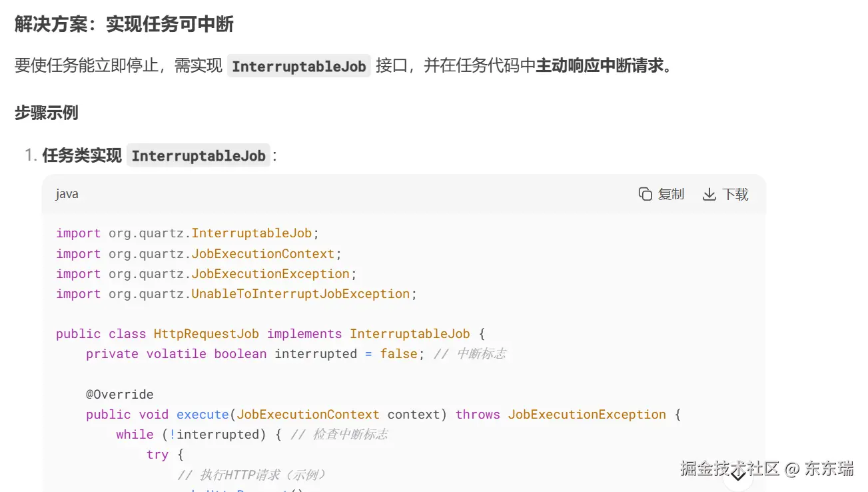This screenshot has width=868, height=492.
Task: Click the 解决方案：实现任务可中断 heading
Action: coord(124,25)
